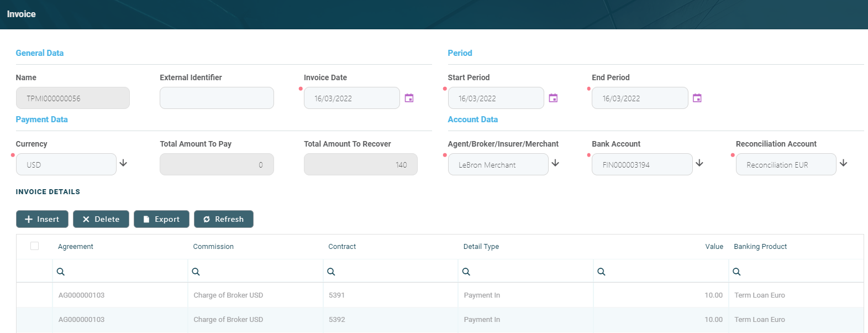This screenshot has height=333, width=868.
Task: Click the External Identifier input field
Action: click(x=217, y=98)
